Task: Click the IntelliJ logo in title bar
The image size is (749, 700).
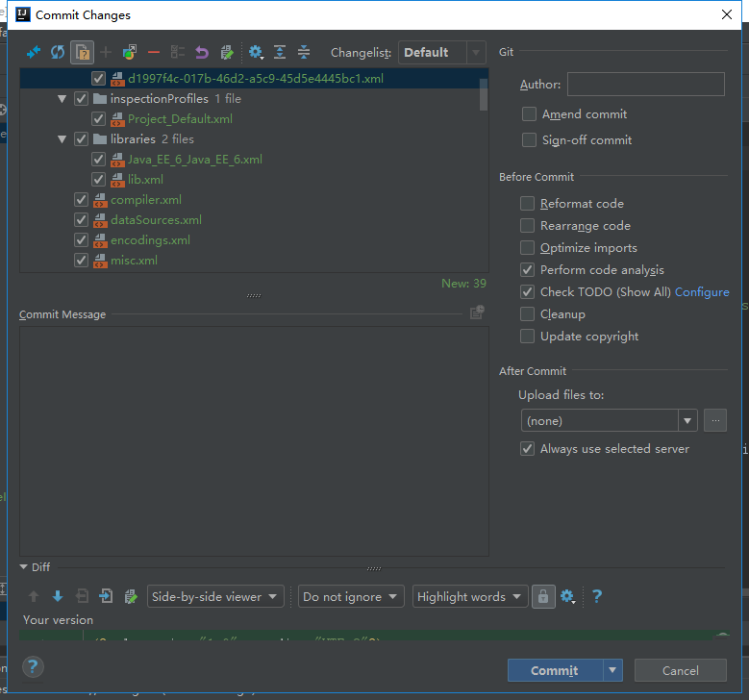Action: click(23, 14)
